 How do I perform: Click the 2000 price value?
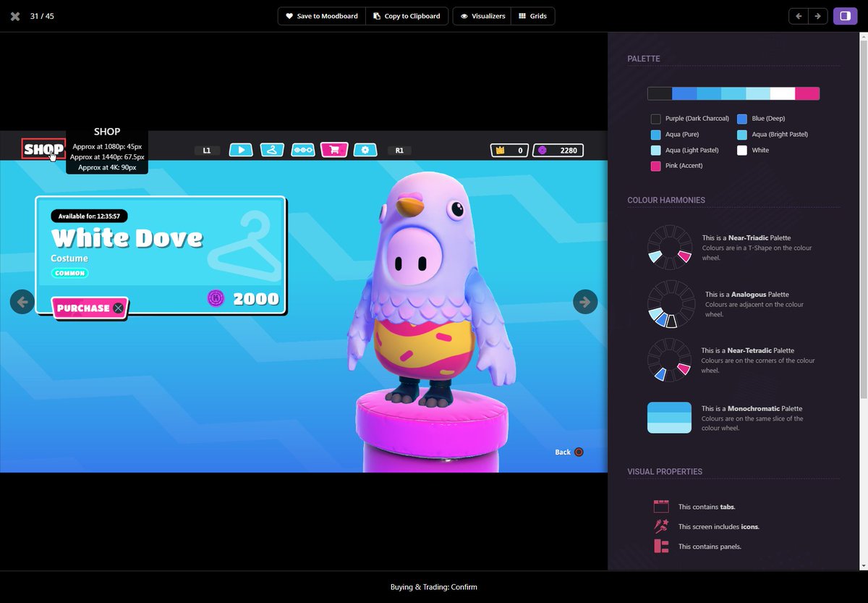pyautogui.click(x=256, y=298)
